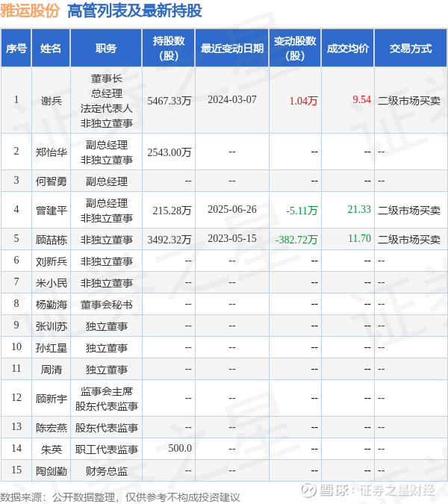Click the 数据来源 disclaimer footer text
The image size is (448, 504).
click(120, 497)
